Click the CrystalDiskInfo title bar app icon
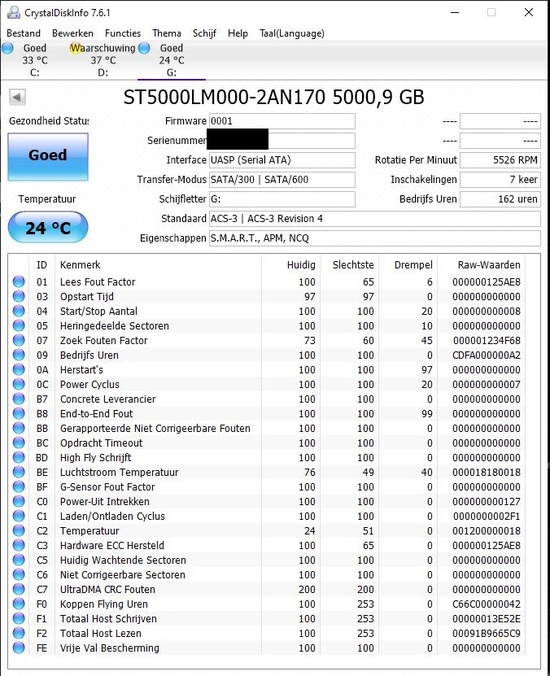The width and height of the screenshot is (550, 676). pyautogui.click(x=13, y=13)
